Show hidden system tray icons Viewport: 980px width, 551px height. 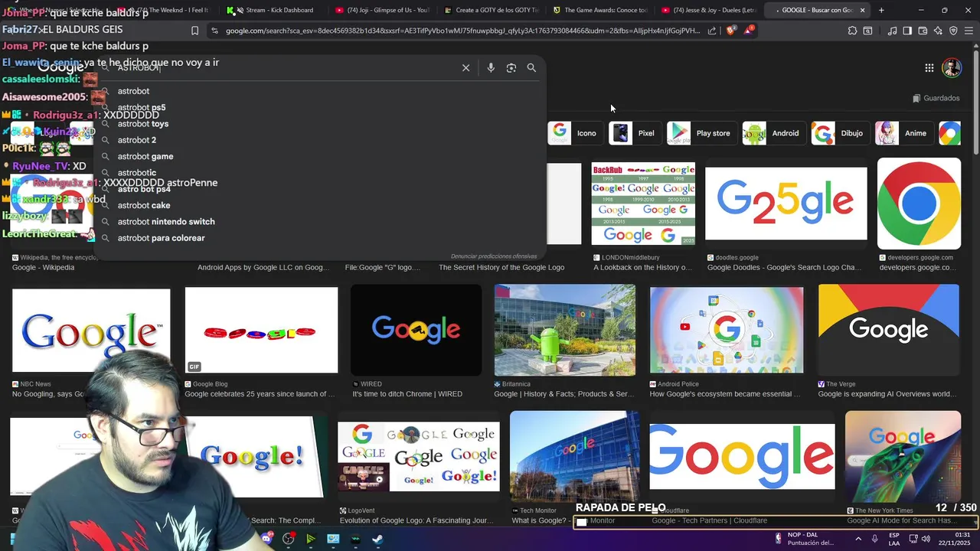(857, 539)
